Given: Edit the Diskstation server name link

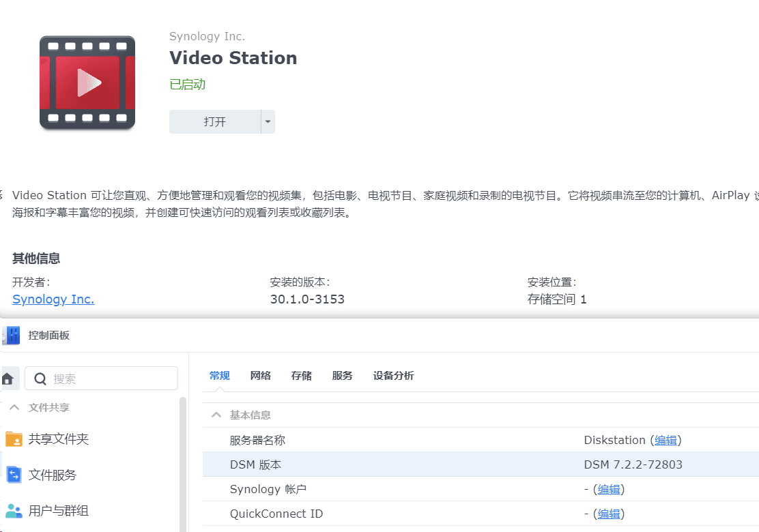Looking at the screenshot, I should (x=665, y=441).
